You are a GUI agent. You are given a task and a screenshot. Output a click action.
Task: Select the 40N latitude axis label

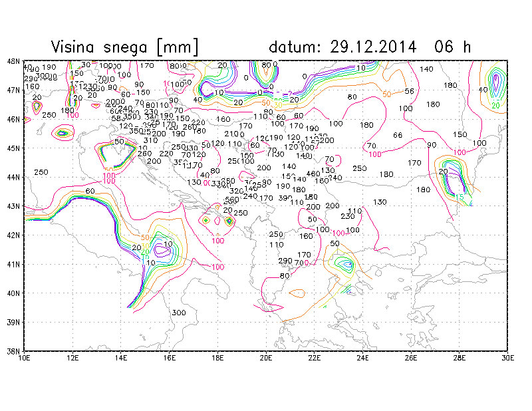[x=13, y=293]
